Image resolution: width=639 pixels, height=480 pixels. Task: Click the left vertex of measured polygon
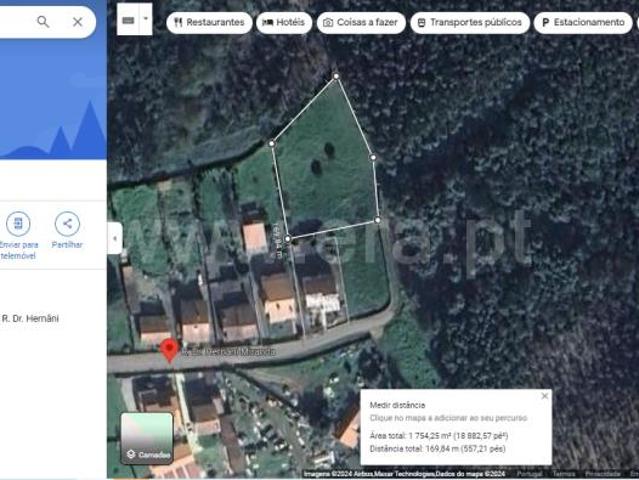pyautogui.click(x=272, y=143)
